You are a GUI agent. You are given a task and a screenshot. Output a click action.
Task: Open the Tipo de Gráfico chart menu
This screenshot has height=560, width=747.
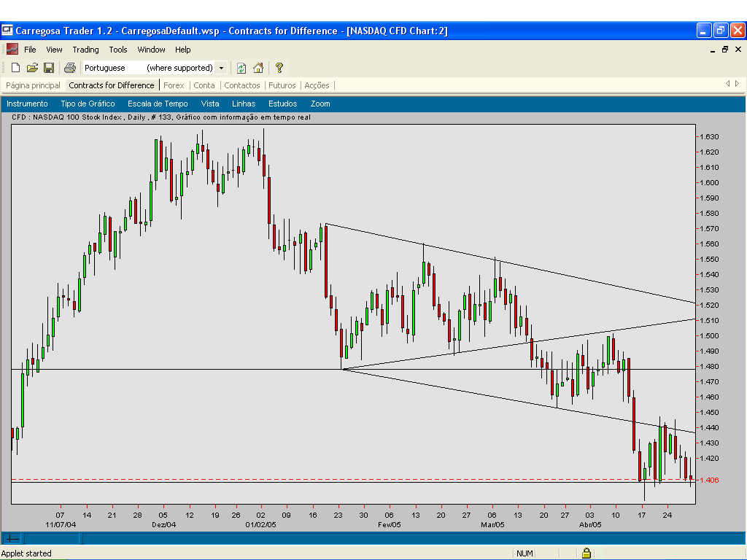[x=88, y=104]
